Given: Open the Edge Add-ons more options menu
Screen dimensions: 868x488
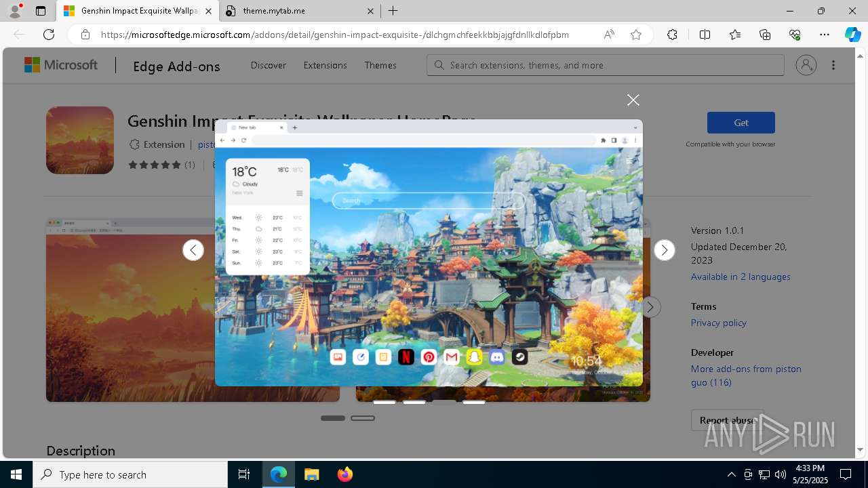Looking at the screenshot, I should [x=833, y=65].
